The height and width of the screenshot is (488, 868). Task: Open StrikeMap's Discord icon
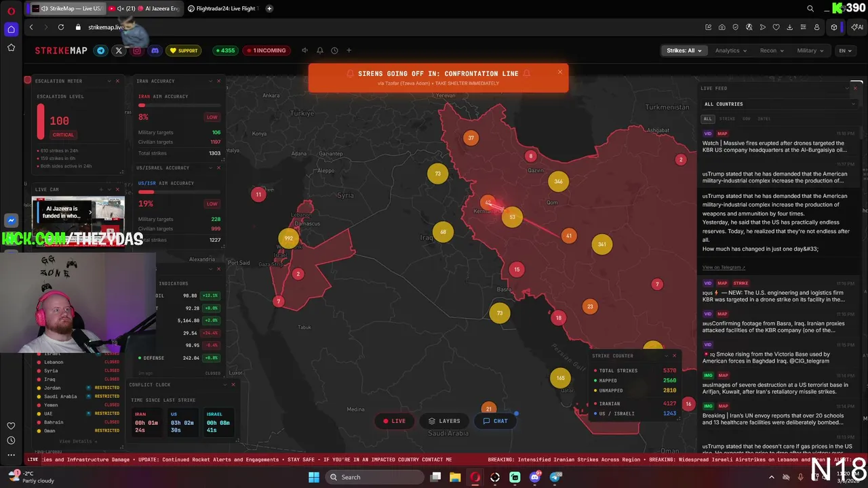click(x=155, y=50)
